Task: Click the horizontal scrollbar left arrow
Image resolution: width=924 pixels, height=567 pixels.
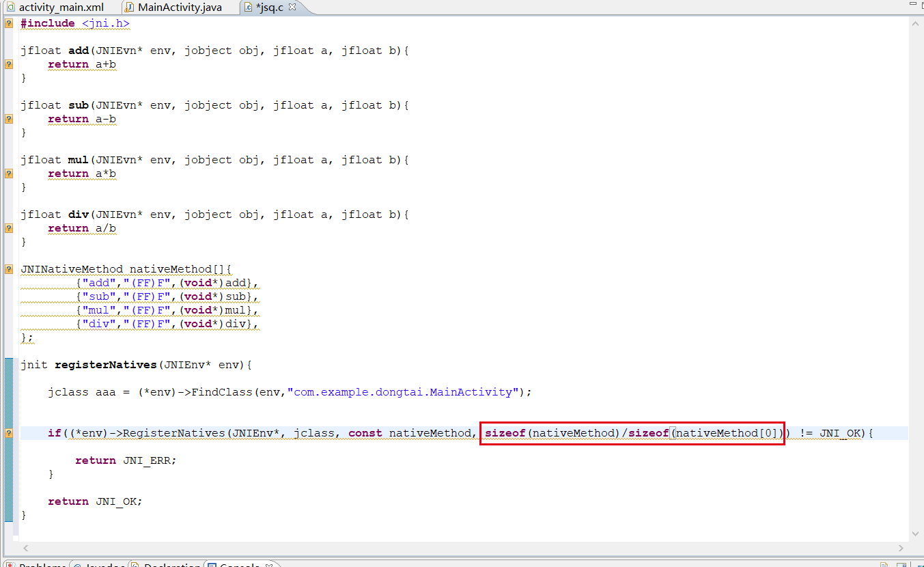Action: [26, 549]
